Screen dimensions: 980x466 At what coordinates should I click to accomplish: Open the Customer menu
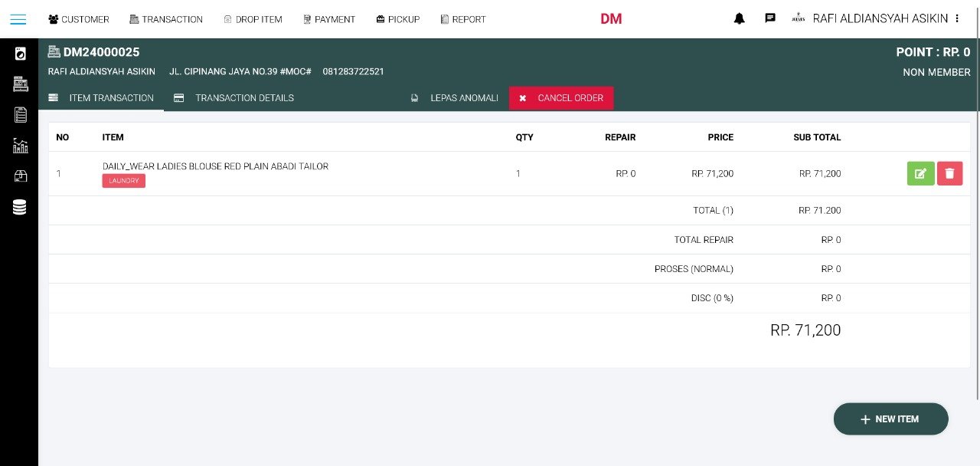pos(78,19)
